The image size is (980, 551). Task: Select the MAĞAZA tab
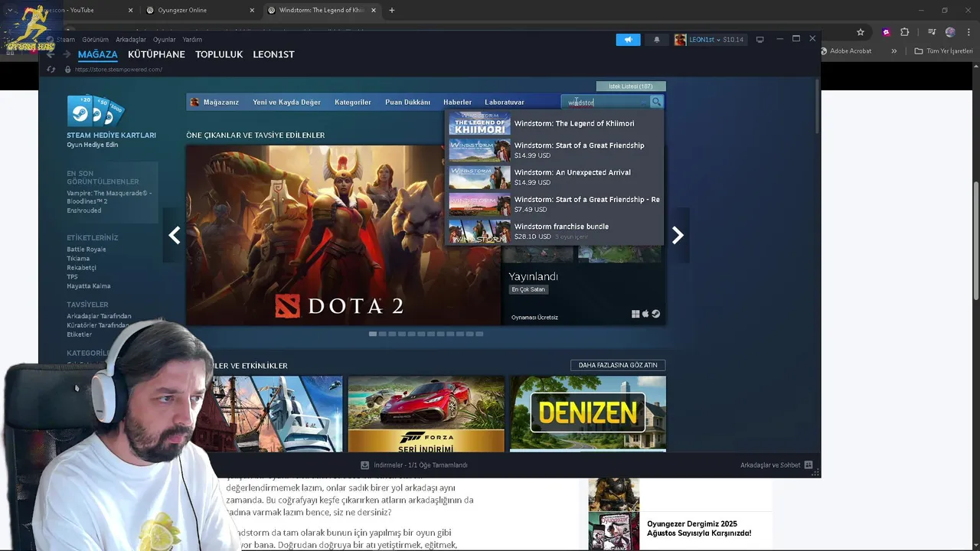click(x=97, y=54)
